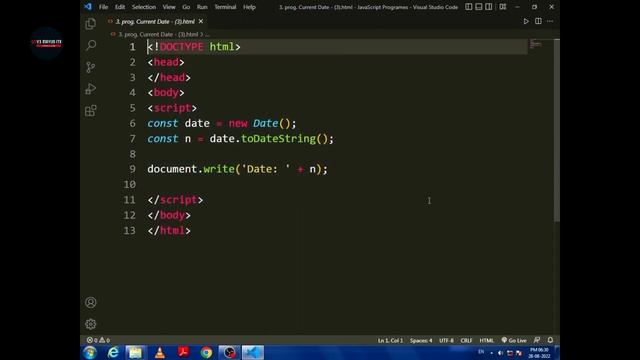Viewport: 640px width, 360px height.
Task: Change indentation via Spaces: 4
Action: pyautogui.click(x=421, y=340)
